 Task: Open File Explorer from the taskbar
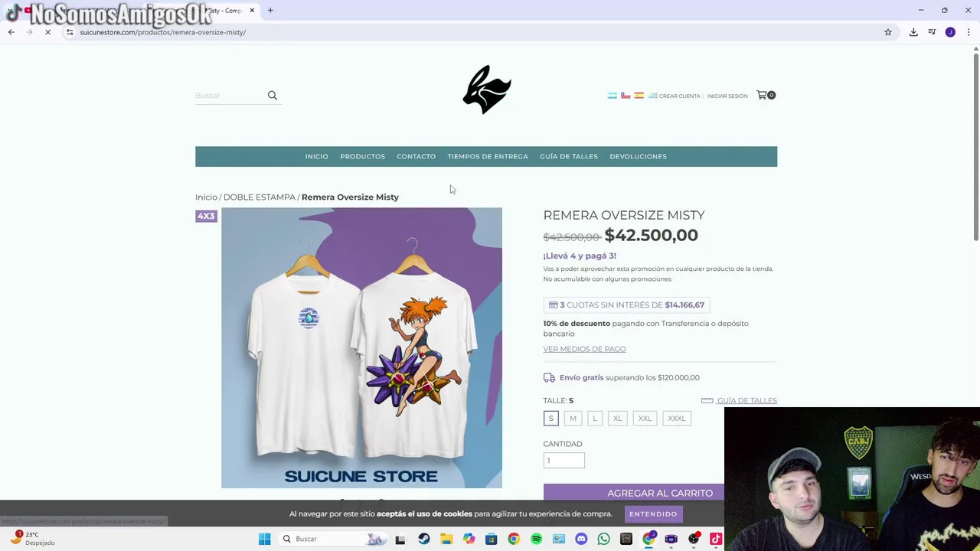click(x=446, y=539)
